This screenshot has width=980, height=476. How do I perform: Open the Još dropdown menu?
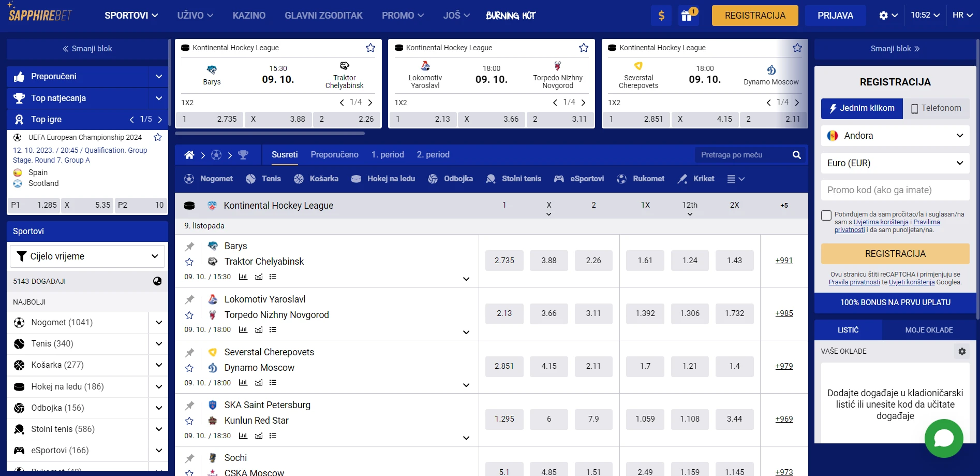click(x=456, y=16)
